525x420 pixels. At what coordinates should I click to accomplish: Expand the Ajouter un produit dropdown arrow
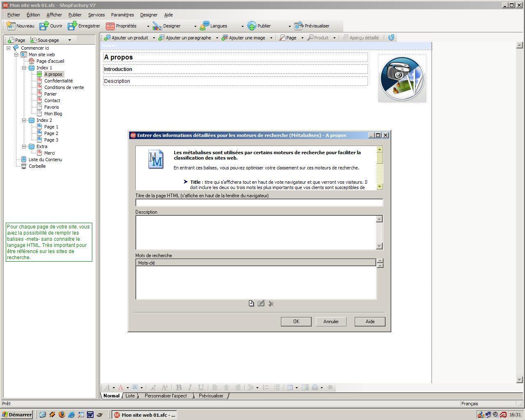click(154, 38)
